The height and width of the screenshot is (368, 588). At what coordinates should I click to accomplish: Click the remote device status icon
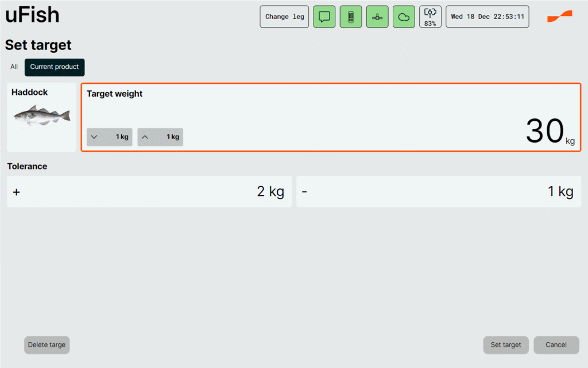351,17
